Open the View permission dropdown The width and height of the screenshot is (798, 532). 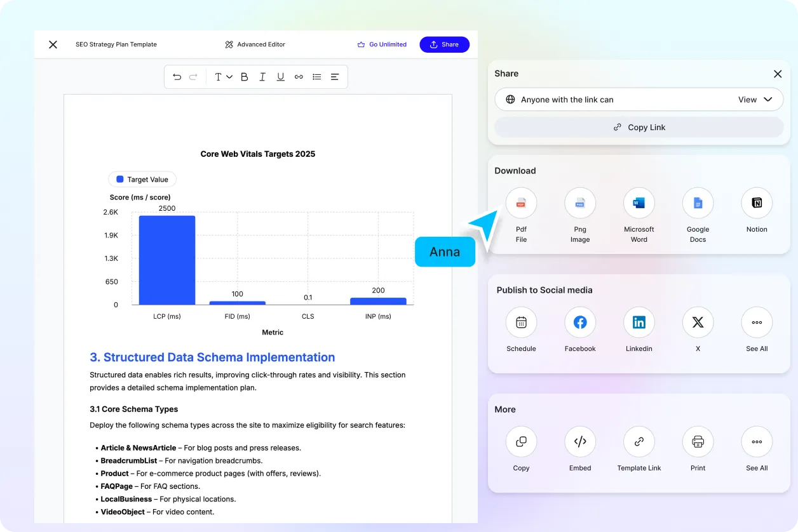[x=755, y=100]
